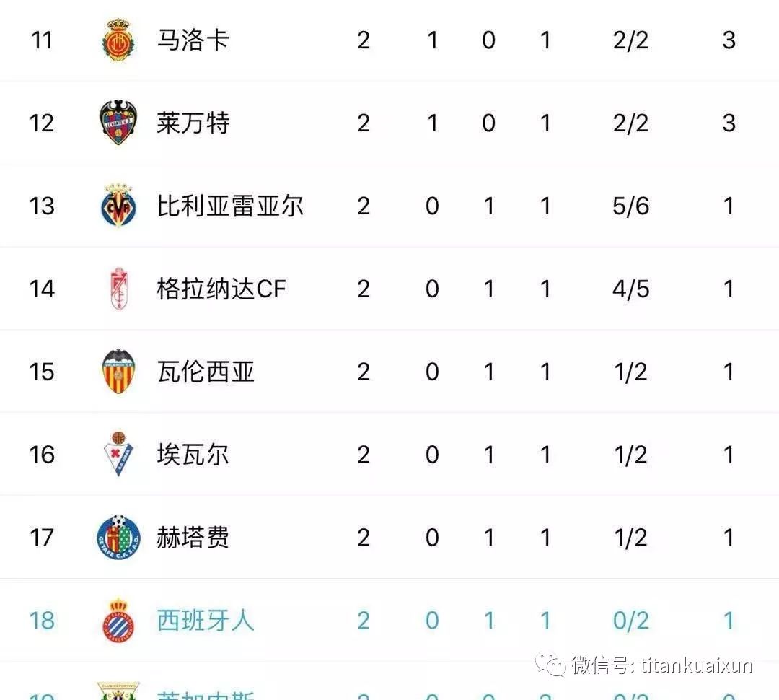Click the 赫塔费 team name
Screen dimensions: 779x700
coord(193,538)
